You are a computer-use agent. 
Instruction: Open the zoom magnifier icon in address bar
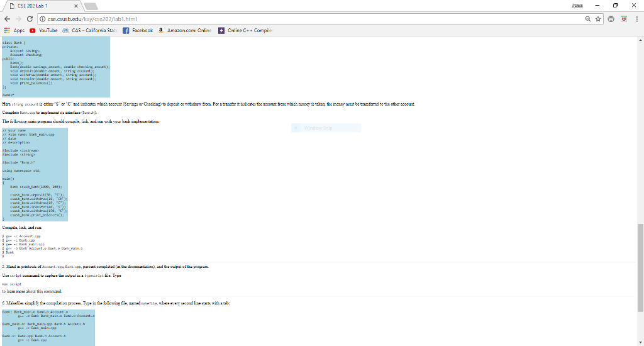[x=588, y=19]
